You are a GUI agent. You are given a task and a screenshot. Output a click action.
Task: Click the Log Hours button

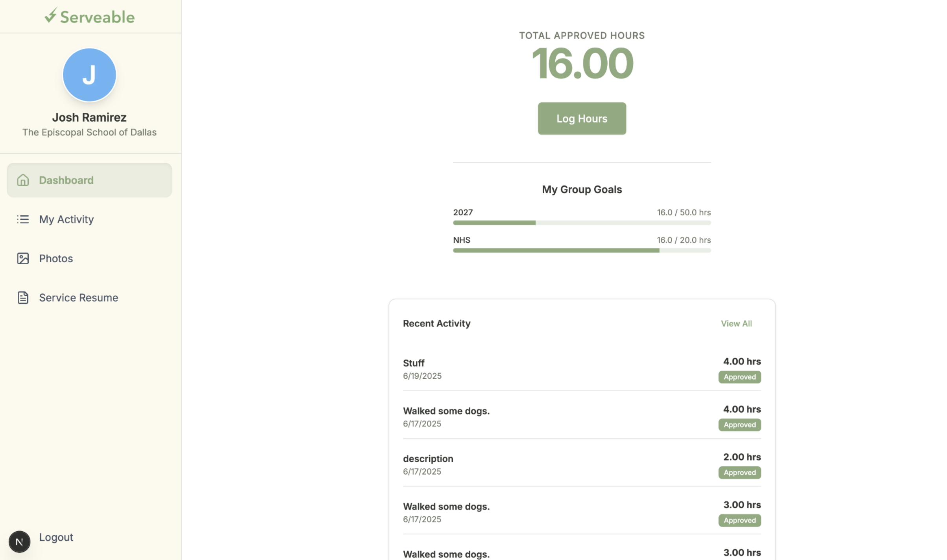point(582,119)
